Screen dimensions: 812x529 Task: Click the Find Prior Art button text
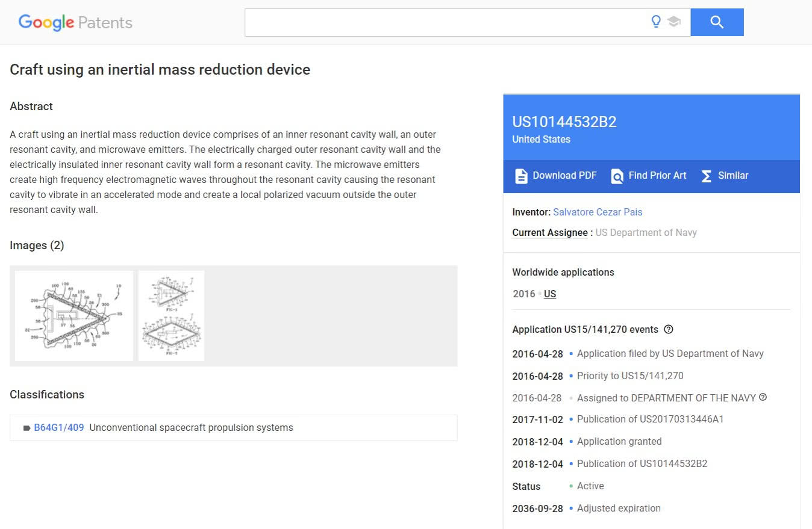tap(657, 176)
